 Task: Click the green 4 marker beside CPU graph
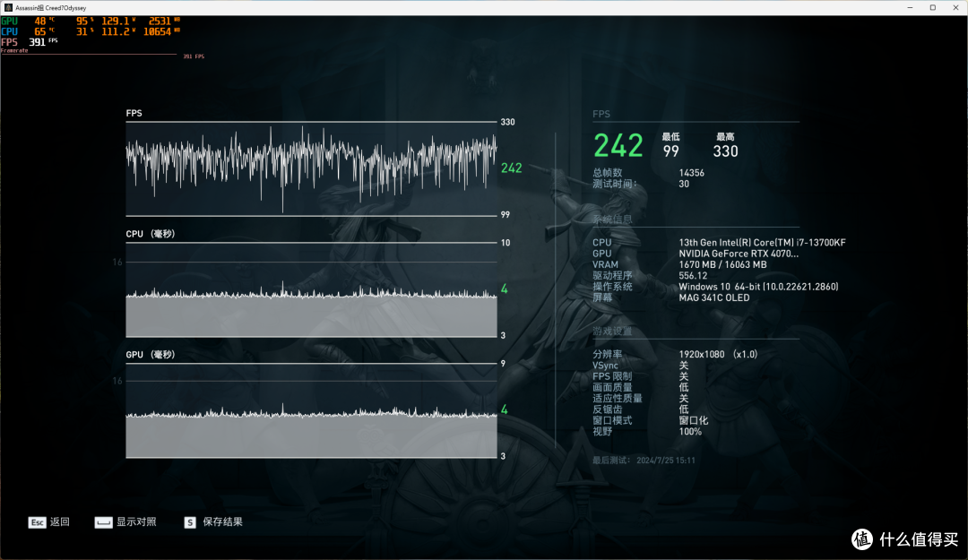coord(505,289)
